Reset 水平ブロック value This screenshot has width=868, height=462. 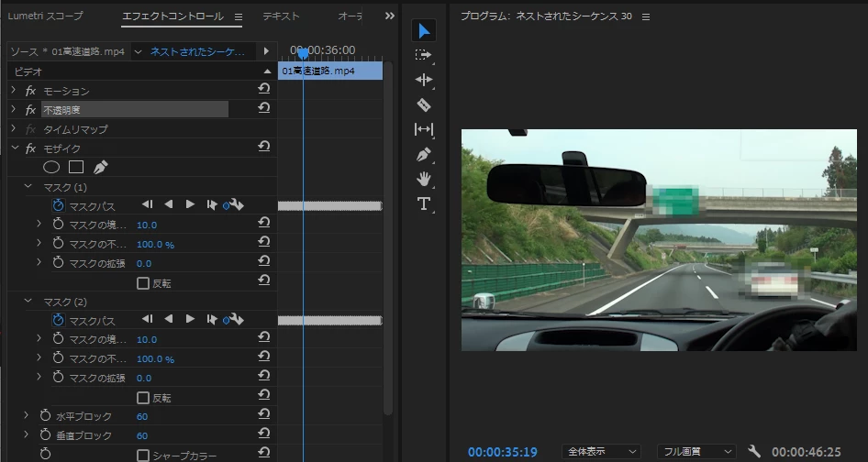point(264,414)
